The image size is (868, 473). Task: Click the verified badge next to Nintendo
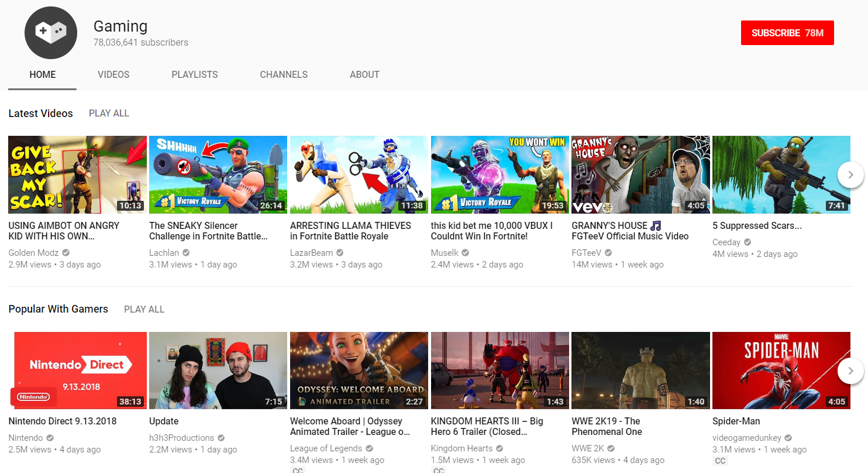pos(50,438)
